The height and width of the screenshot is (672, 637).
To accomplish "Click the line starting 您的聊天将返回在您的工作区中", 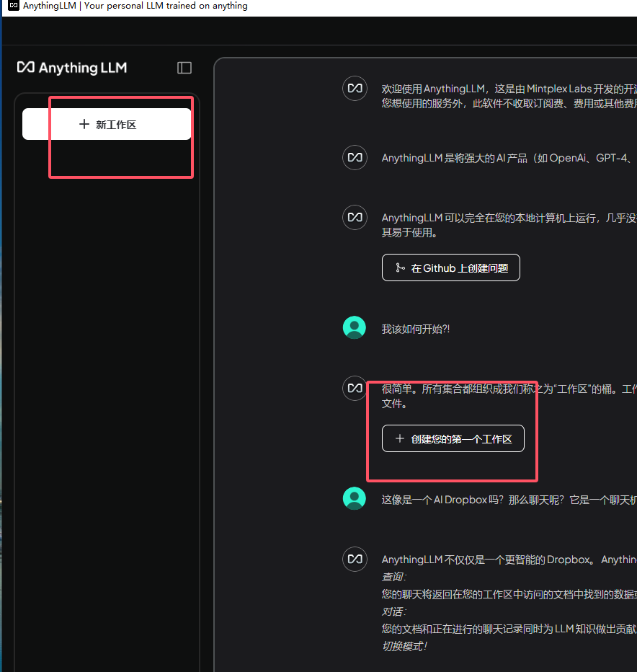I will [509, 594].
